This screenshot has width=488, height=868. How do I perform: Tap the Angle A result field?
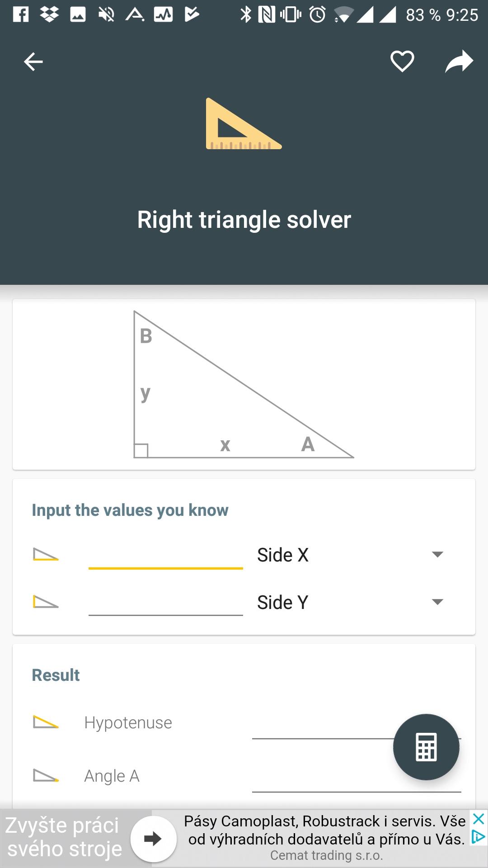click(357, 777)
